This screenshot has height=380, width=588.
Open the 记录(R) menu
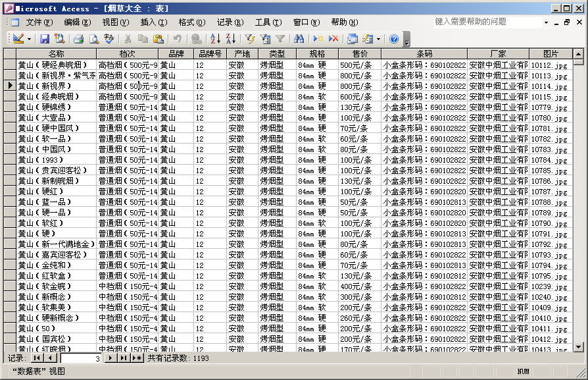coord(230,22)
